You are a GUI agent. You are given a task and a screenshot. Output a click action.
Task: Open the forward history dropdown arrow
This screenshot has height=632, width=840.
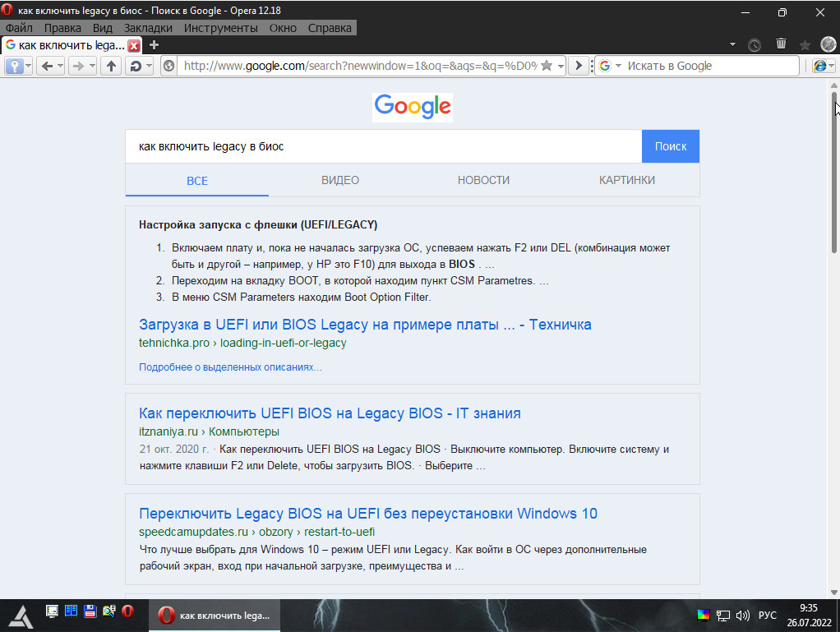pyautogui.click(x=92, y=66)
